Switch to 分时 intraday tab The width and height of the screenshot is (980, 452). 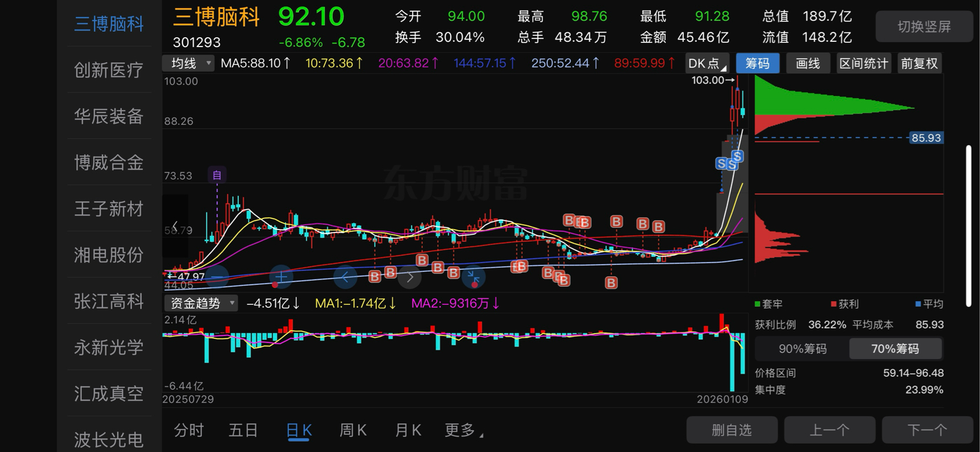coord(189,430)
